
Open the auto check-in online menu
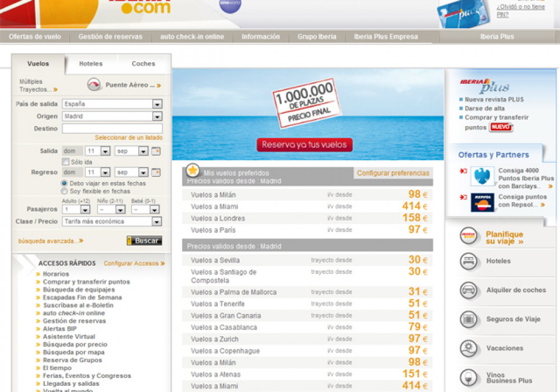tap(192, 37)
